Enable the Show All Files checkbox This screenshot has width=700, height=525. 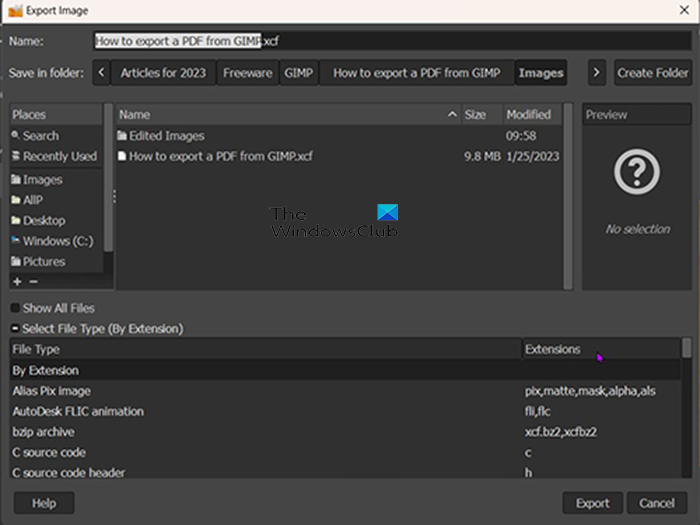(x=16, y=308)
